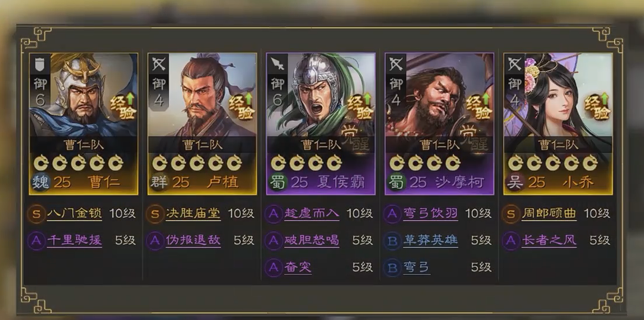
Task: Click the 魏 faction badge on 曹仁's card
Action: point(40,182)
